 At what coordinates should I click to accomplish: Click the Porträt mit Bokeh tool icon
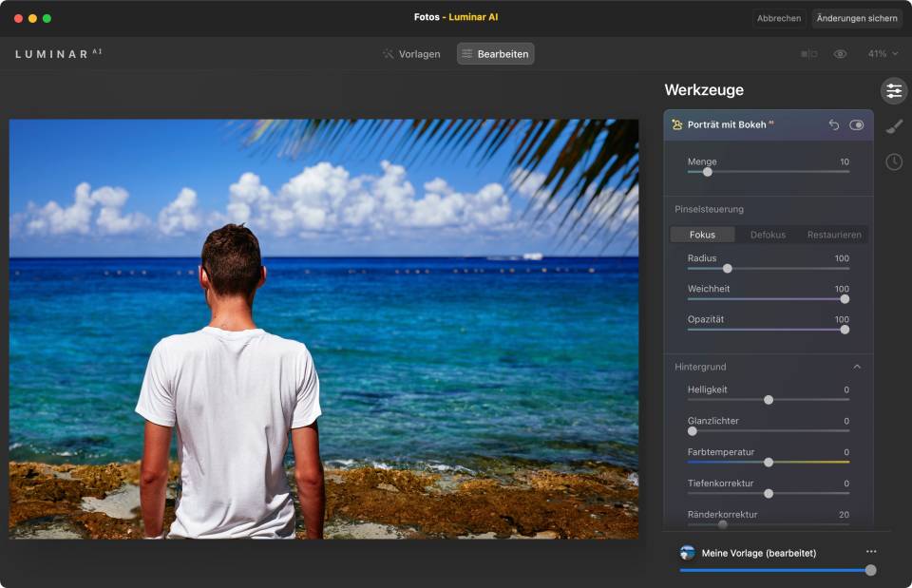point(676,124)
